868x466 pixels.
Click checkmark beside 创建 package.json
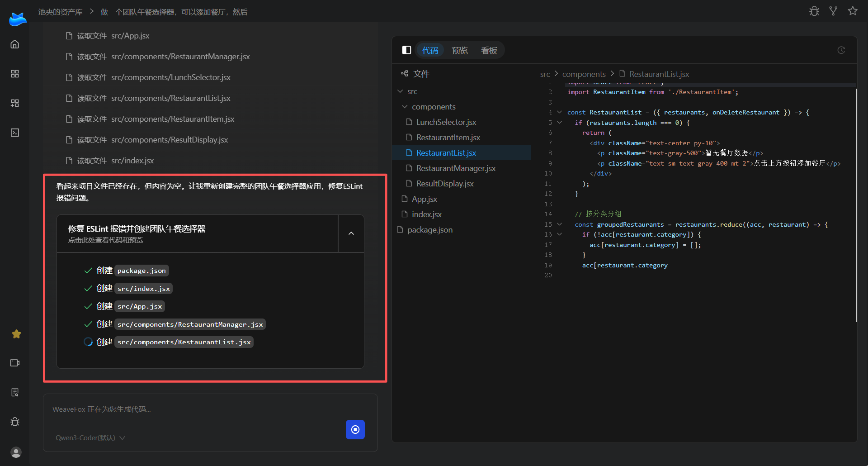(x=88, y=271)
